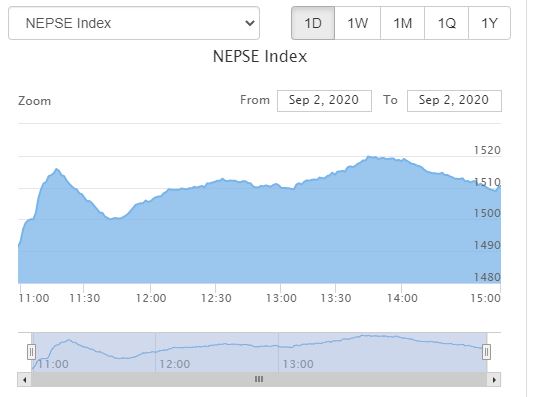Click the chart's highest point near 13:45
The height and width of the screenshot is (397, 549).
coord(369,157)
